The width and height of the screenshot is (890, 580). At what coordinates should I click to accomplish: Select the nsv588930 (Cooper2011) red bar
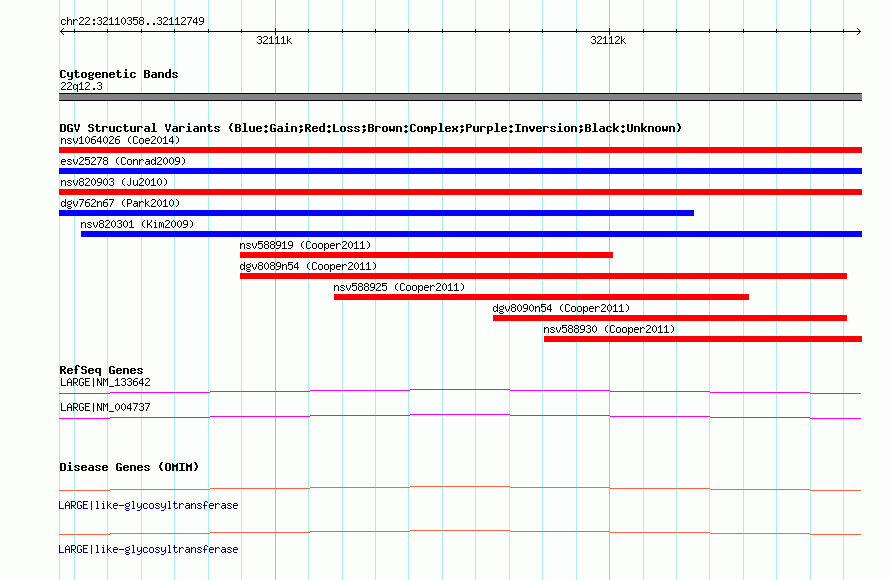[703, 339]
